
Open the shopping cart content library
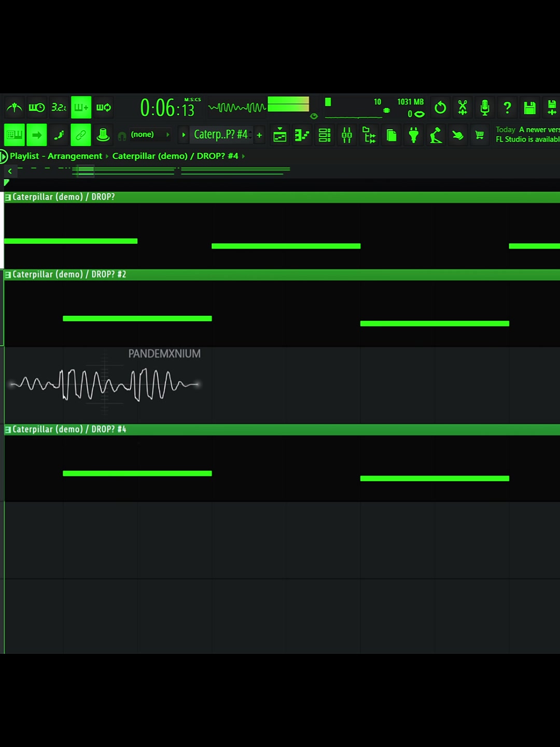point(480,135)
